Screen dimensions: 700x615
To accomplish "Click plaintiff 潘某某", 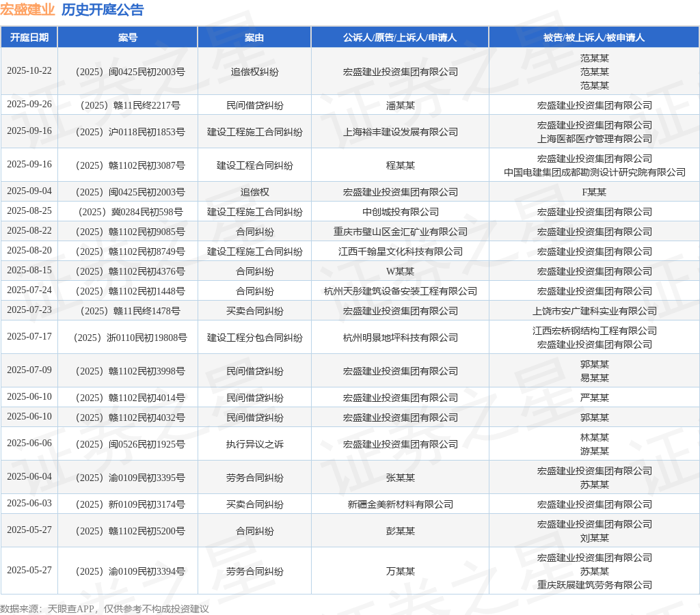I will (401, 105).
